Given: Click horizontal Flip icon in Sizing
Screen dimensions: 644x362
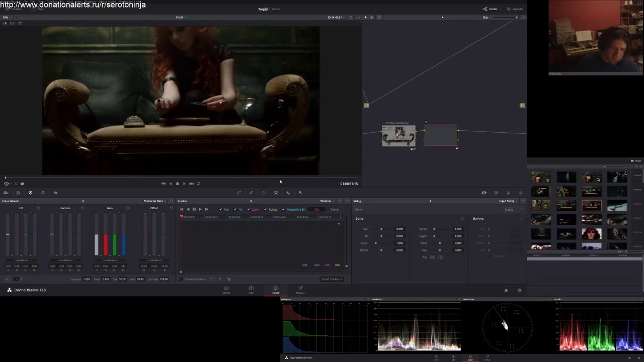Looking at the screenshot, I should tap(432, 257).
